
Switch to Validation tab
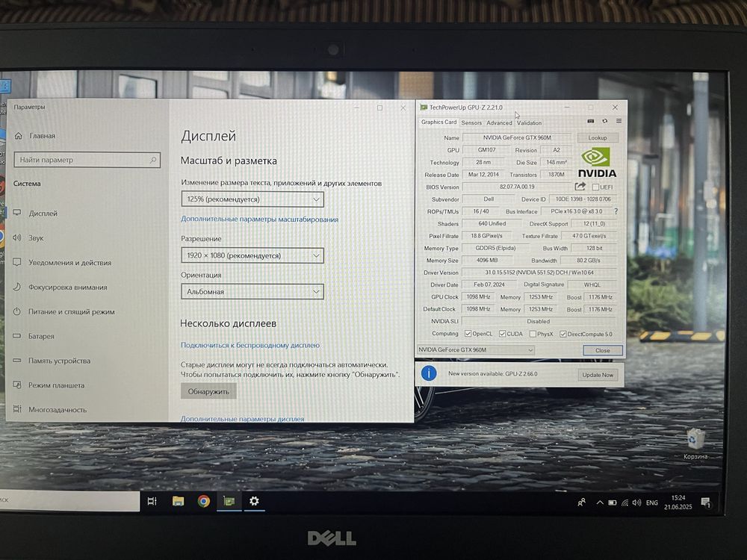(530, 123)
